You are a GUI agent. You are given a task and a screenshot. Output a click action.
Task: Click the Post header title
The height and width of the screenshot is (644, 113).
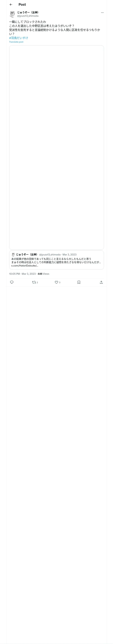(x=22, y=5)
